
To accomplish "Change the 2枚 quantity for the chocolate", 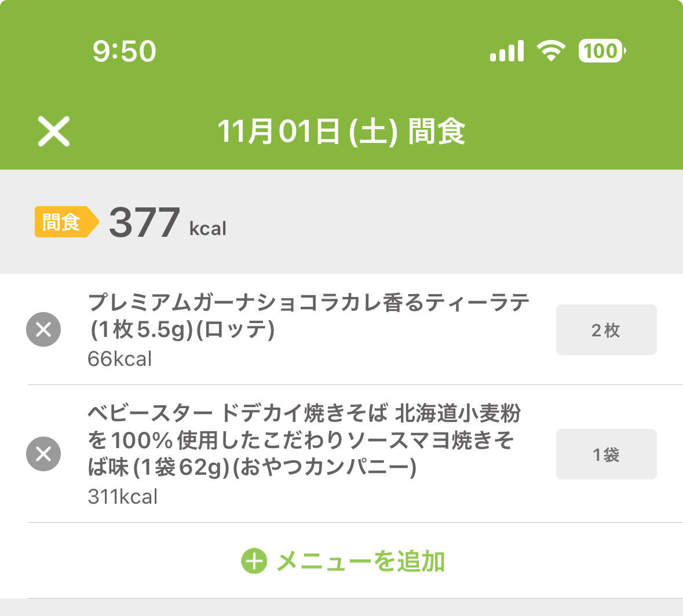I will [x=606, y=330].
